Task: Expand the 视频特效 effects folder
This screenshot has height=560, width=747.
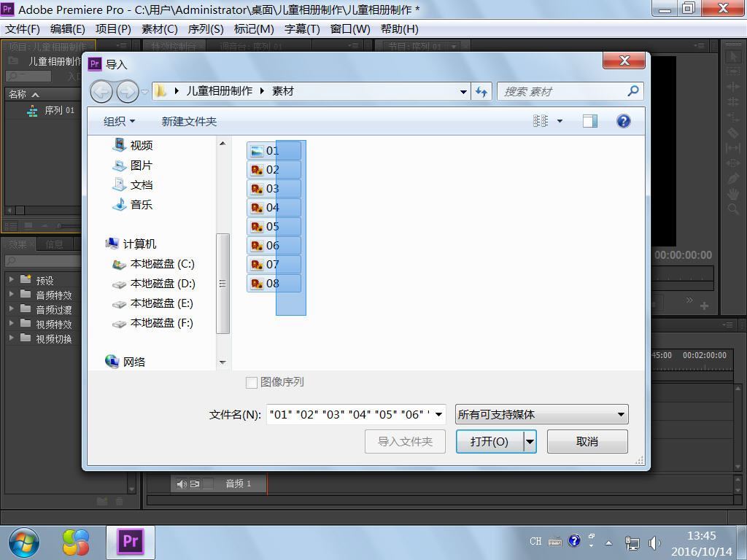Action: [11, 323]
